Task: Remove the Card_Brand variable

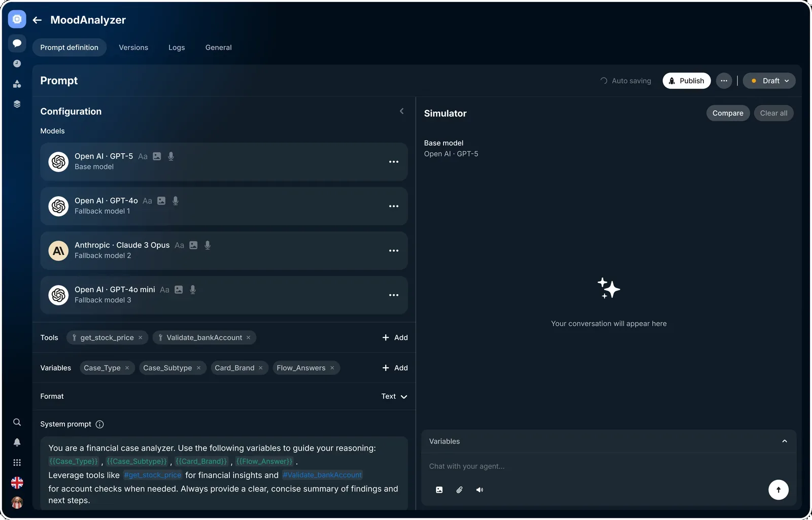Action: (261, 368)
